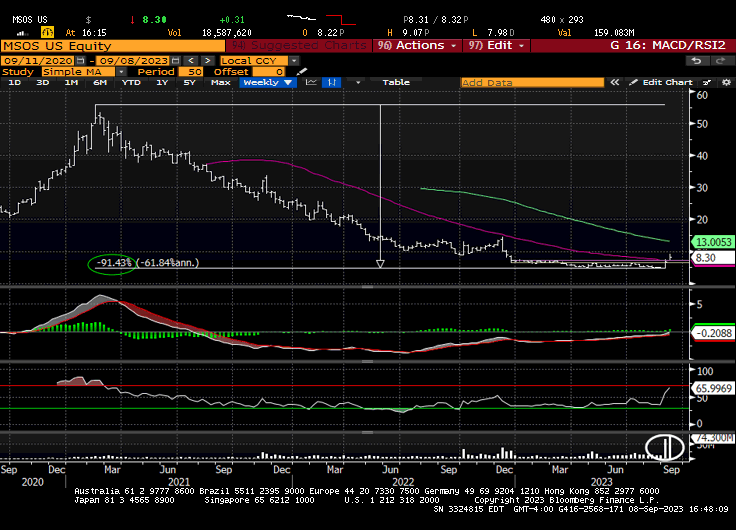Click divider handle between price and MACD panels
This screenshot has width=736, height=530.
pyautogui.click(x=368, y=286)
